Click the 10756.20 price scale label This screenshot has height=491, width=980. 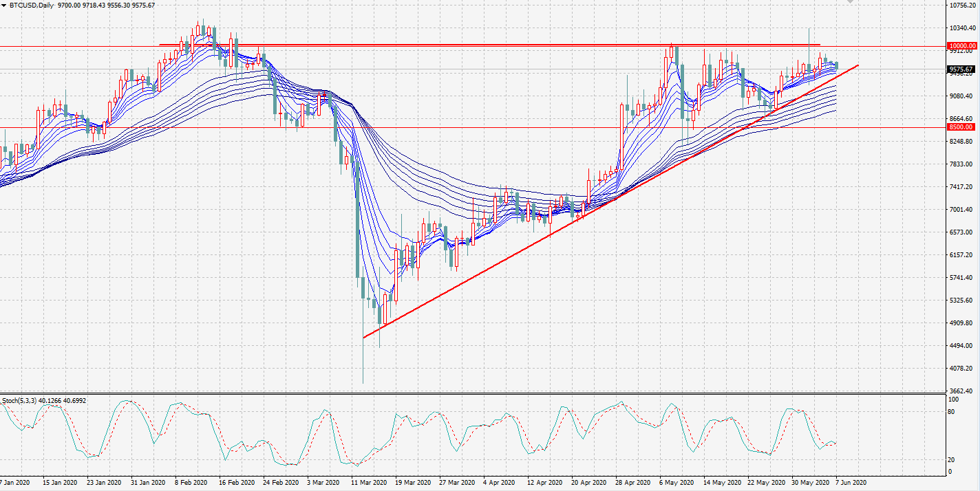[962, 6]
